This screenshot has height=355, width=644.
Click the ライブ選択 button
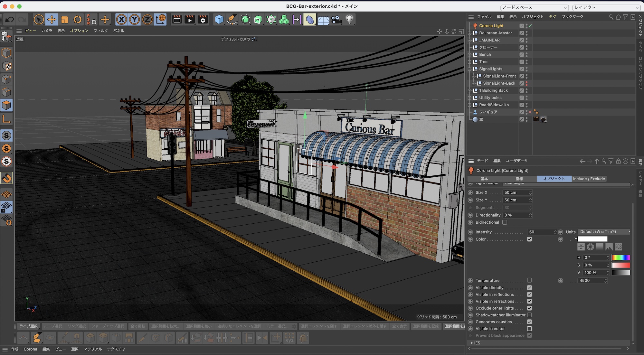point(28,326)
